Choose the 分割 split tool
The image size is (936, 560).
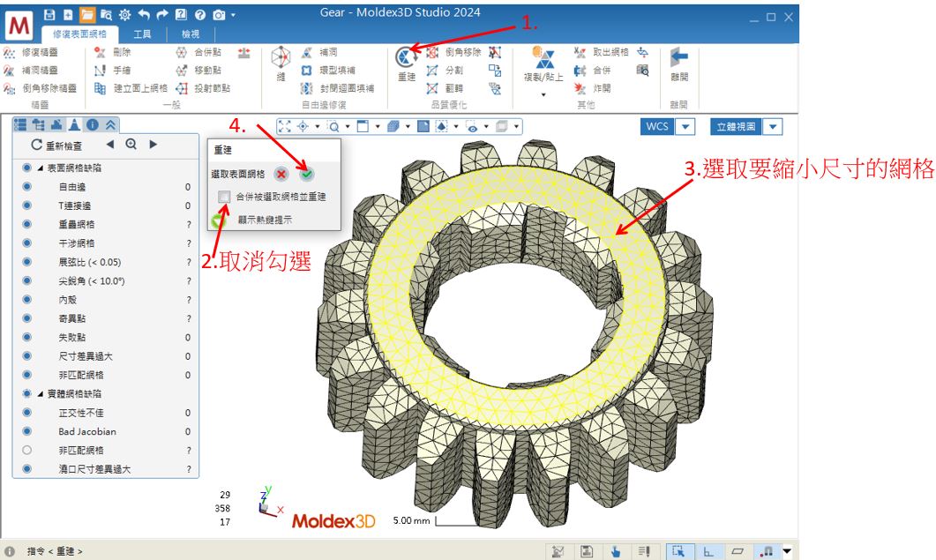pos(446,71)
